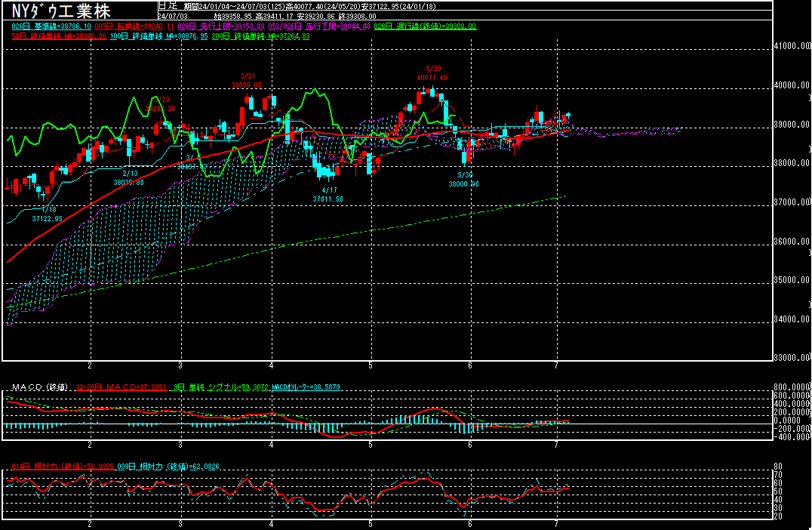This screenshot has height=530, width=812.
Task: Click the 200日 終値単純 MA=37264.83 legend
Action: point(260,36)
